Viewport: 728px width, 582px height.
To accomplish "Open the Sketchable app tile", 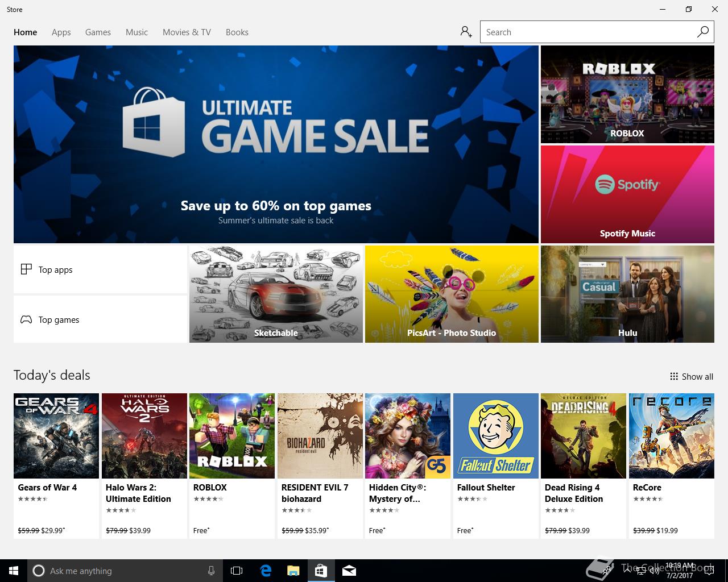I will [276, 294].
